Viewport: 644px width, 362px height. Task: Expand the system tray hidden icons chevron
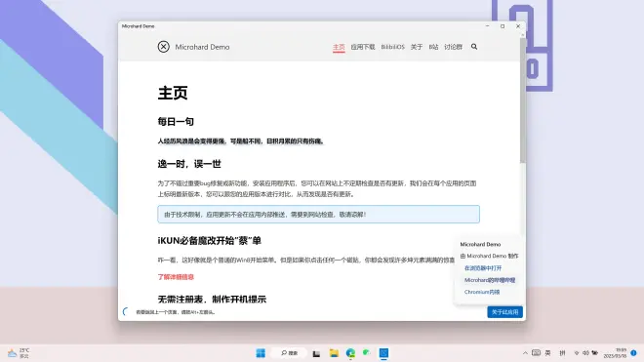[525, 353]
